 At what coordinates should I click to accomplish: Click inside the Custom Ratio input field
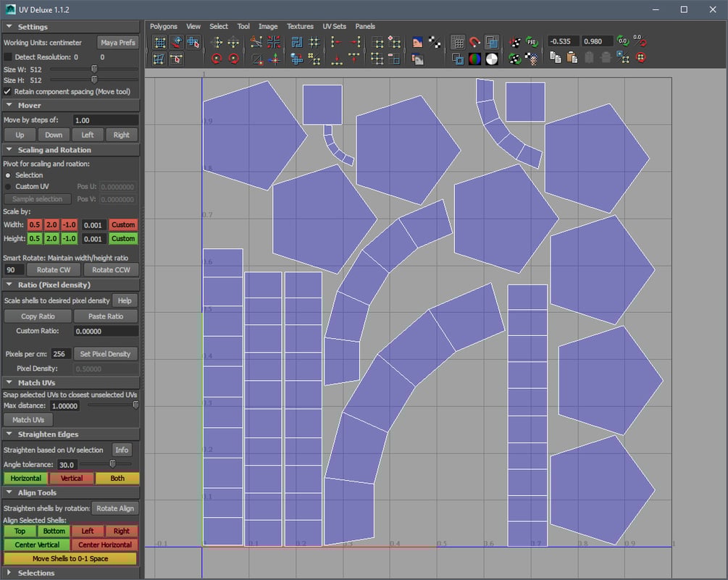point(106,331)
